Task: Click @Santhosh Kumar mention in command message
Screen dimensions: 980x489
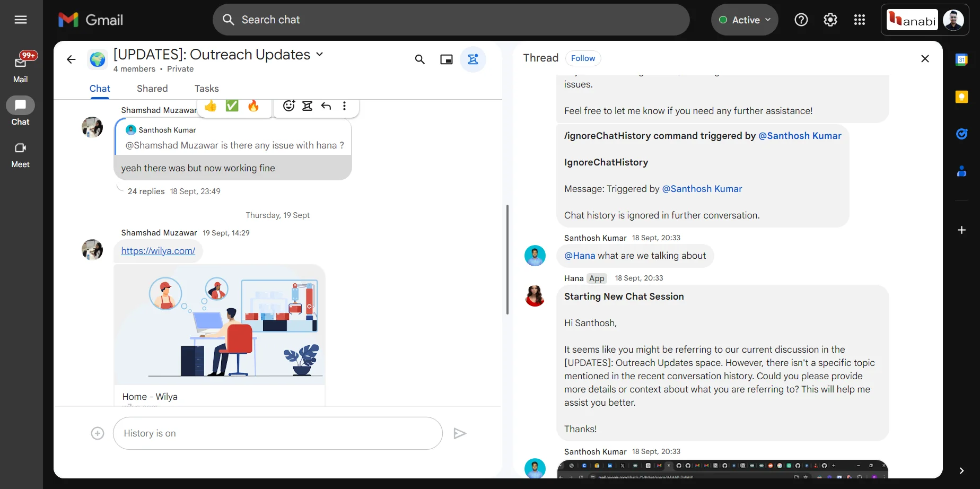Action: [800, 136]
